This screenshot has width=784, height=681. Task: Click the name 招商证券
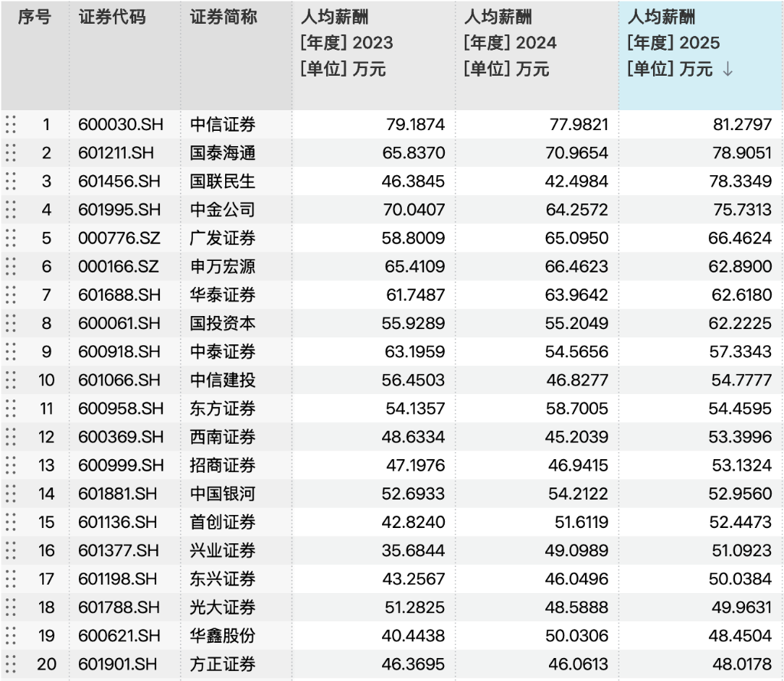(223, 466)
